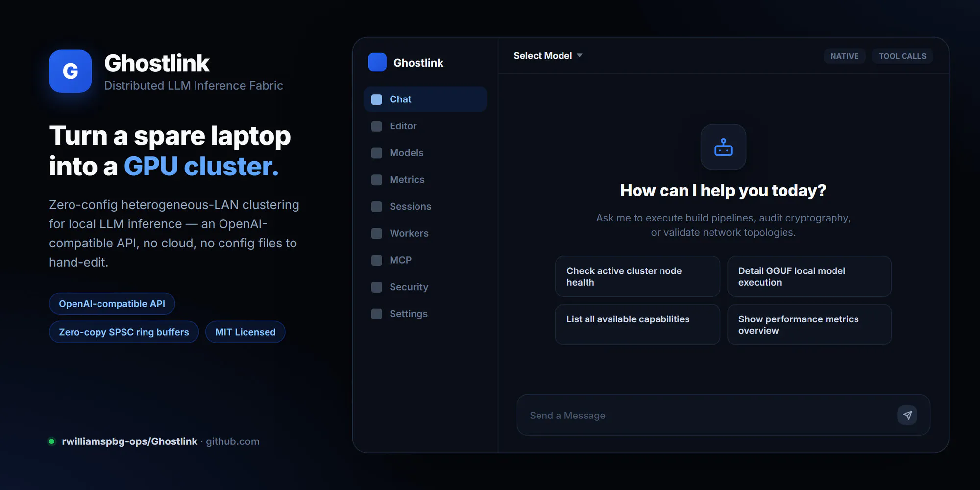Click the Security sidebar icon
Screen dimensions: 980x490
(x=377, y=287)
